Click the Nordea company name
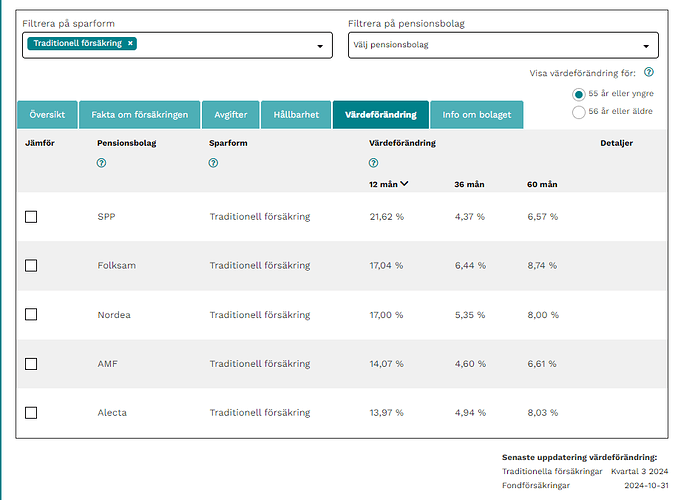Image resolution: width=678 pixels, height=500 pixels. tap(114, 315)
